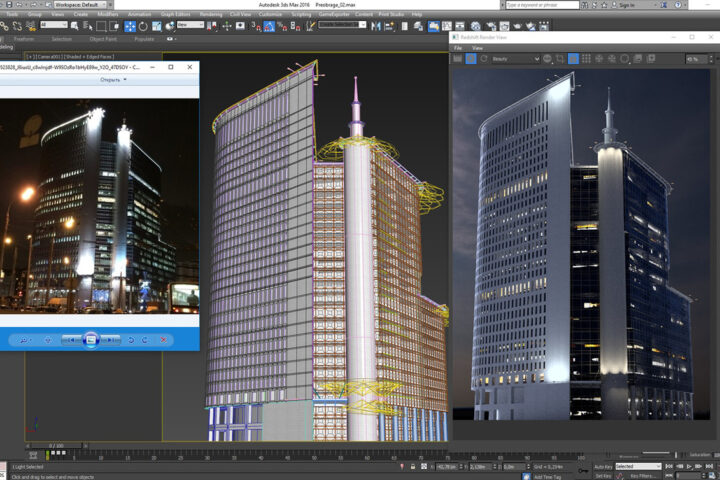Open Select by Name dialog icon
Screen dimensions: 720x480
coord(88,27)
